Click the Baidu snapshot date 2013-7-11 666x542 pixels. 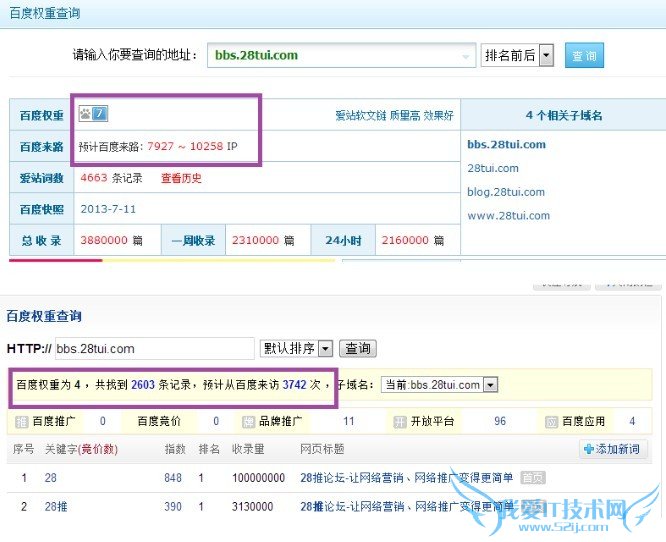[x=108, y=209]
